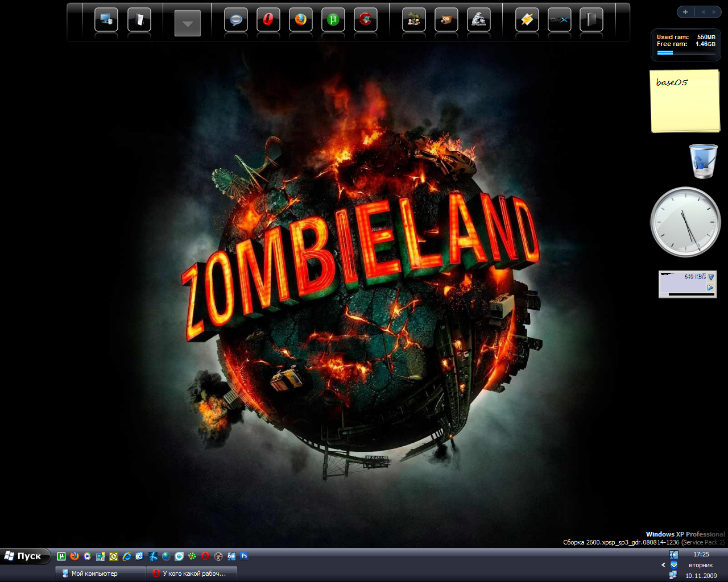
Task: Switch to Opera 'У кого какой рабоч...' taskbar item
Action: click(191, 573)
